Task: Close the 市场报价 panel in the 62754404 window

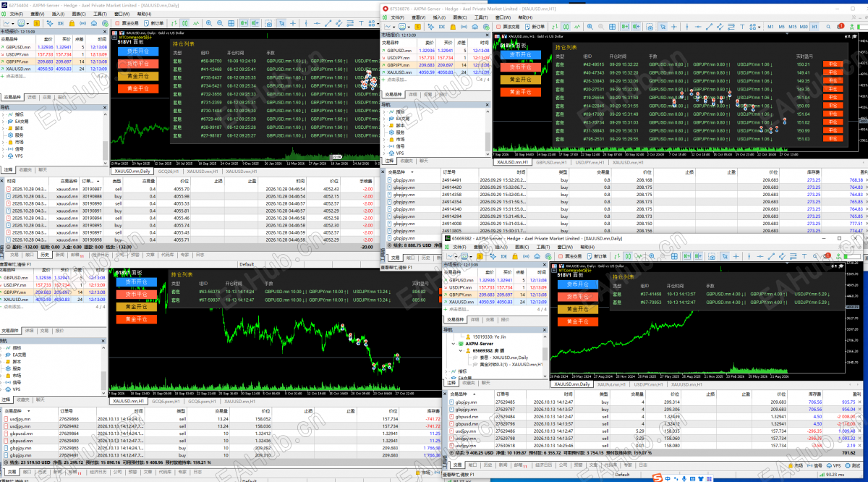Action: [x=104, y=32]
